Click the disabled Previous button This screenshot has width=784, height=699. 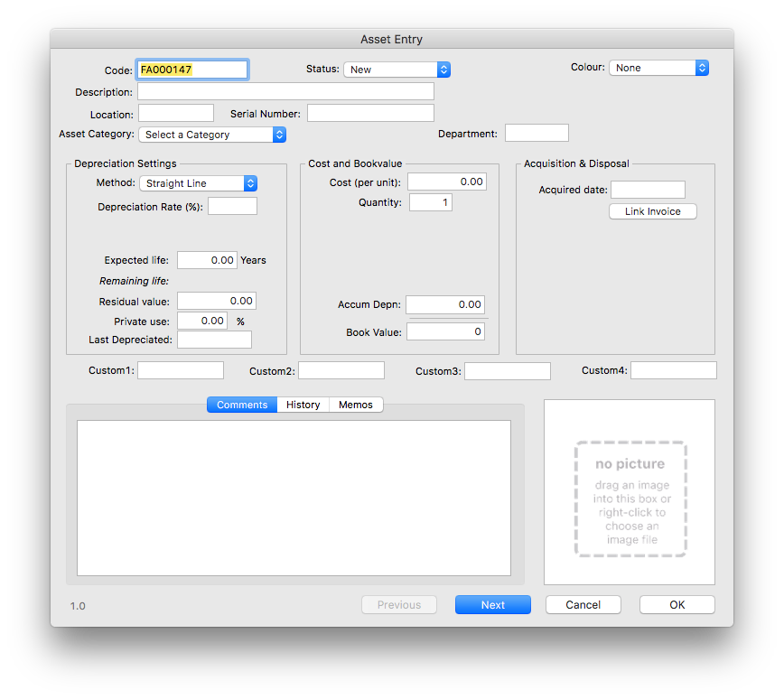tap(399, 604)
